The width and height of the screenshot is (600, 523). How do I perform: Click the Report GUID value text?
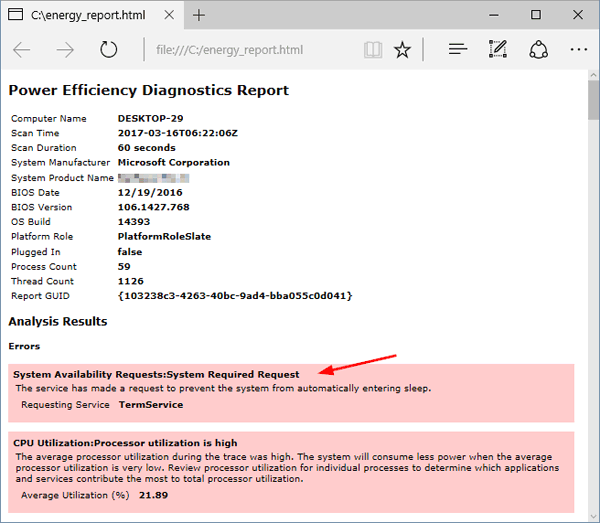(235, 296)
